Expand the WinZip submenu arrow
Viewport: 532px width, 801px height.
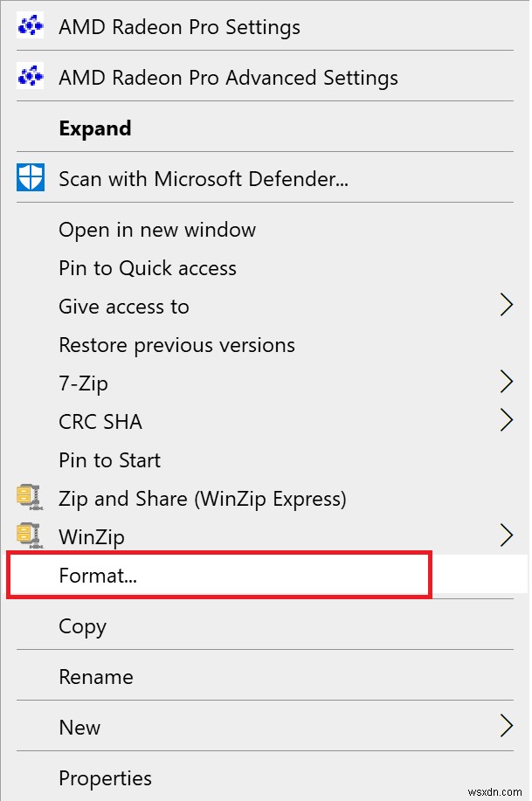coord(507,535)
